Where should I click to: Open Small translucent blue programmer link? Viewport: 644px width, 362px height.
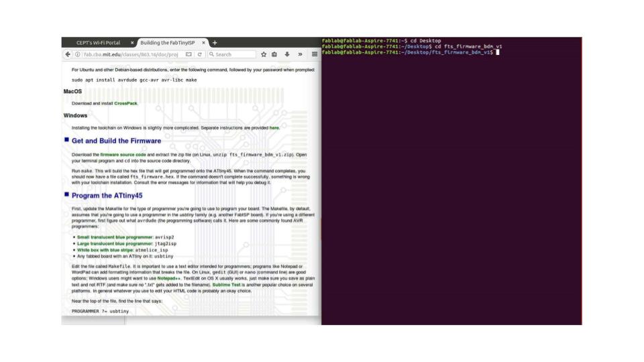click(115, 237)
